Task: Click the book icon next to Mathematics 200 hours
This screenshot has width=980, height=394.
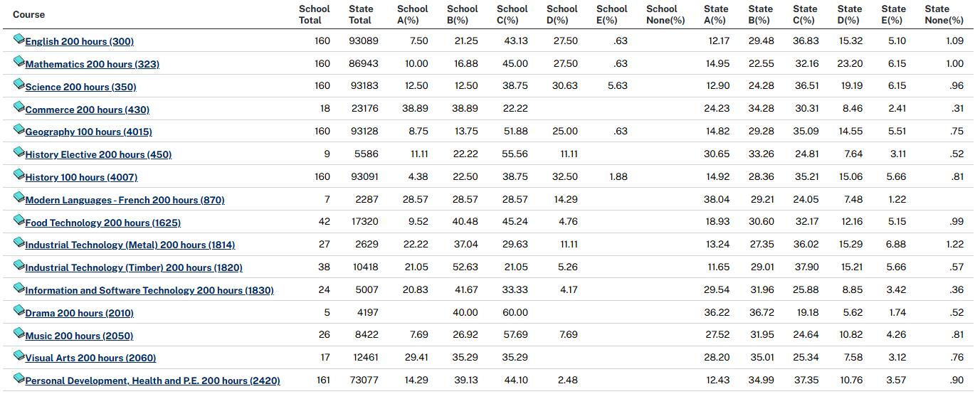Action: point(19,62)
